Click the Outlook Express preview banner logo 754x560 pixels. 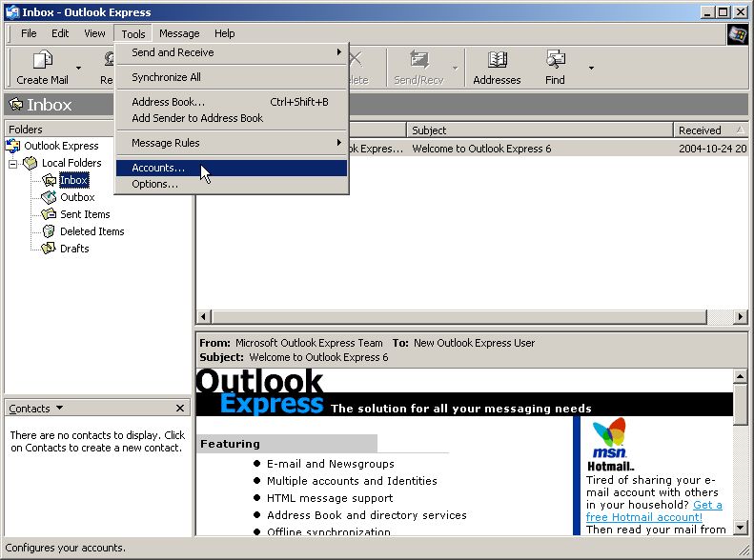tap(259, 391)
